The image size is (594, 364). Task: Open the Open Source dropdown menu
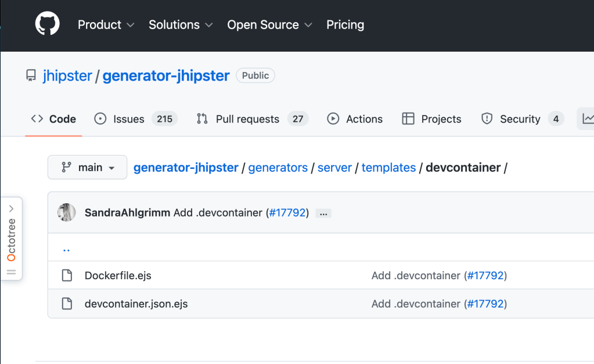coord(269,25)
